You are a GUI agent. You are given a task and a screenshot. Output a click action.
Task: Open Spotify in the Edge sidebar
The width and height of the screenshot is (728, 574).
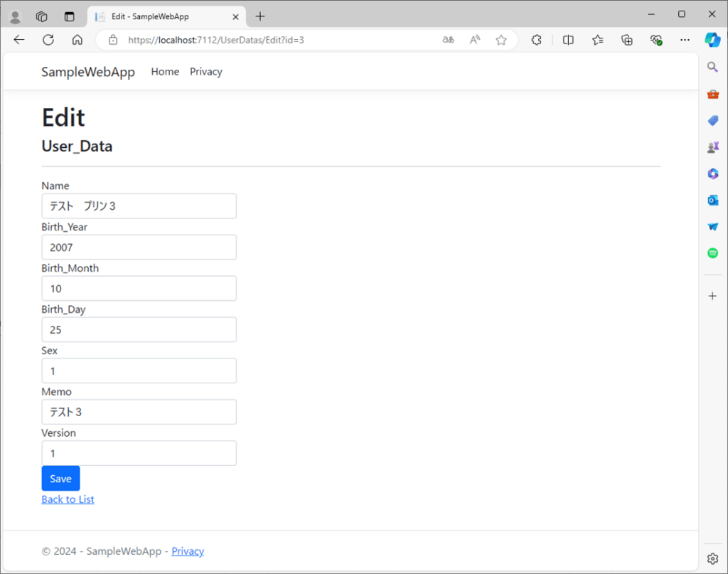coord(712,253)
